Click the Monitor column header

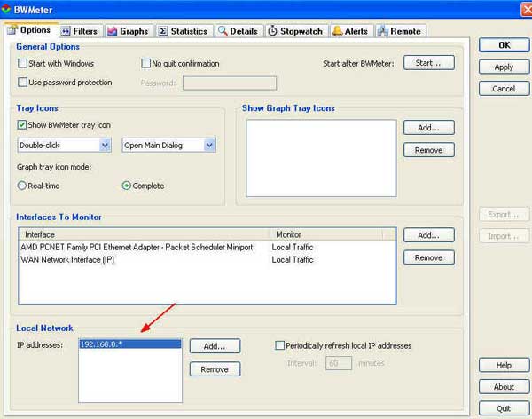point(325,234)
